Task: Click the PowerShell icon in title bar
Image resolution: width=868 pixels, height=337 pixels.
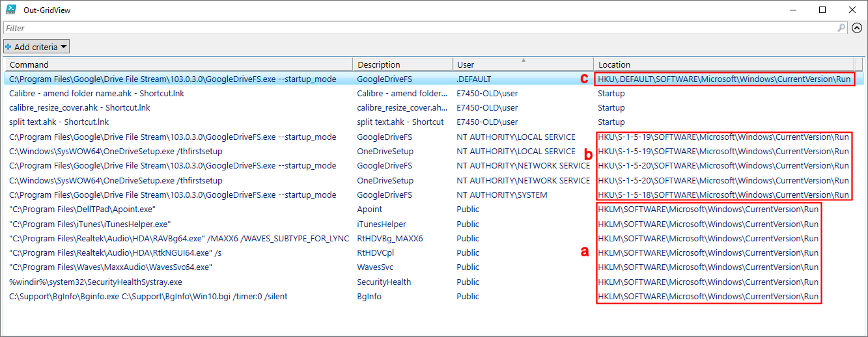Action: pyautogui.click(x=11, y=10)
